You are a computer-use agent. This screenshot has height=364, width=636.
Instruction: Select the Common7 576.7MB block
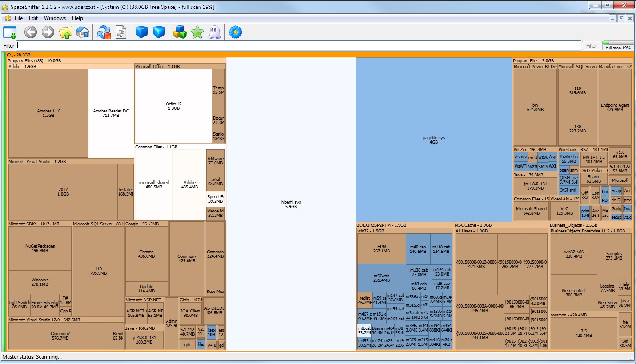[60, 336]
